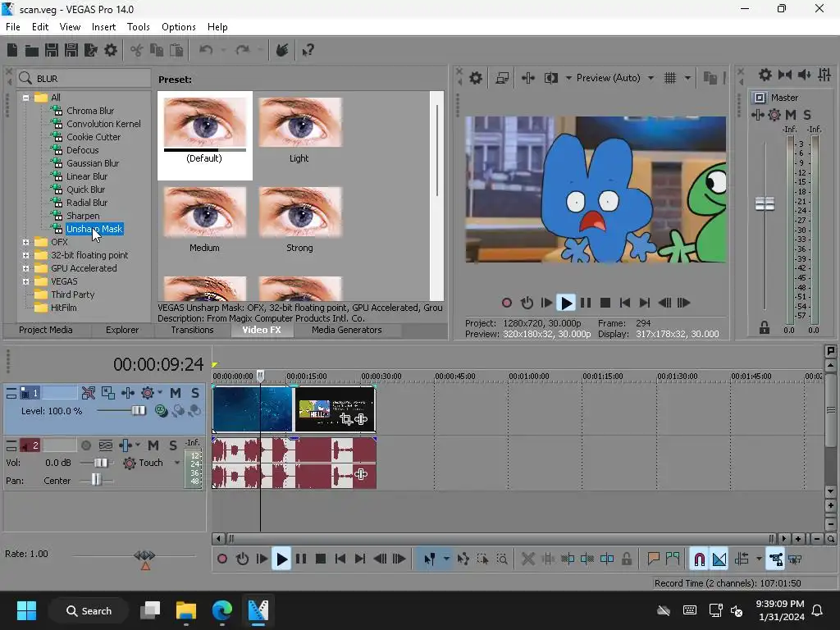Expand the OFX folder

pyautogui.click(x=25, y=242)
